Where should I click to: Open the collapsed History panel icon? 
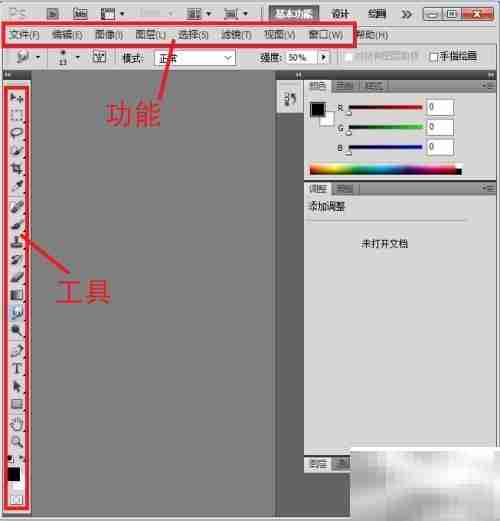click(x=290, y=99)
